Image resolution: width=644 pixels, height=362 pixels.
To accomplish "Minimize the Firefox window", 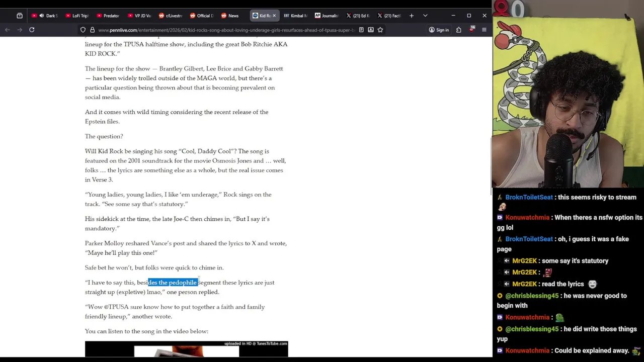I will click(x=453, y=16).
